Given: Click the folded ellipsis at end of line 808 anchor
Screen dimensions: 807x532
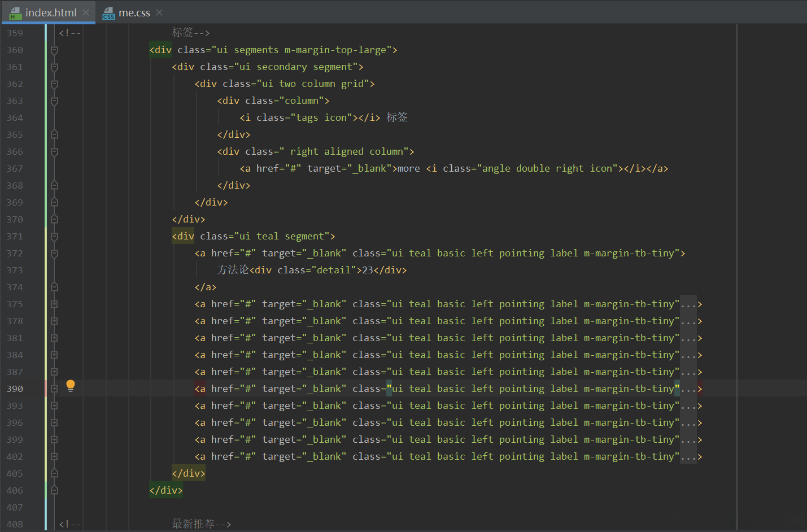Looking at the screenshot, I should click(x=688, y=457).
